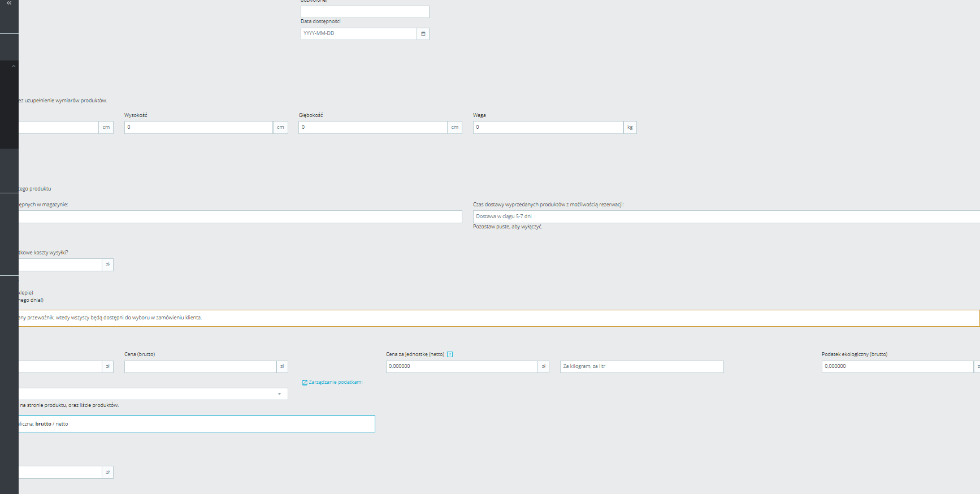Click the cm unit beside the Głębokość field
This screenshot has height=494, width=980.
(x=455, y=127)
